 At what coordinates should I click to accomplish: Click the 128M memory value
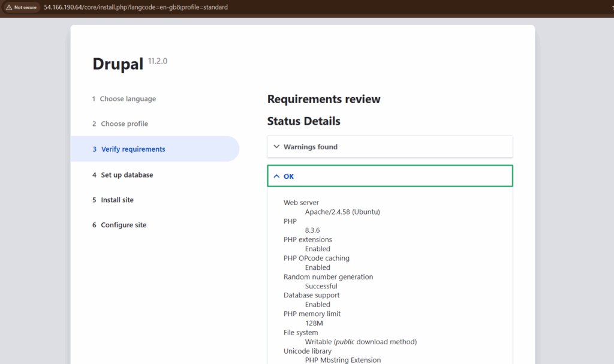click(314, 323)
